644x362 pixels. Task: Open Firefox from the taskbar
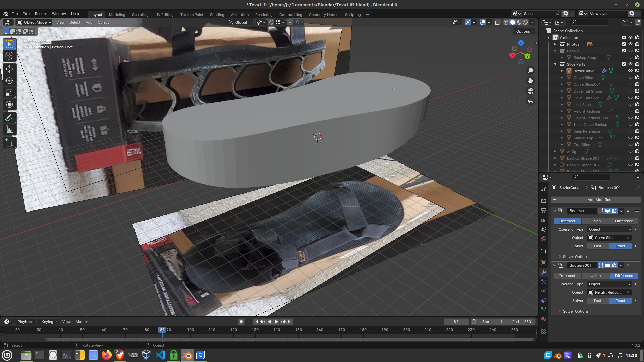[107, 355]
